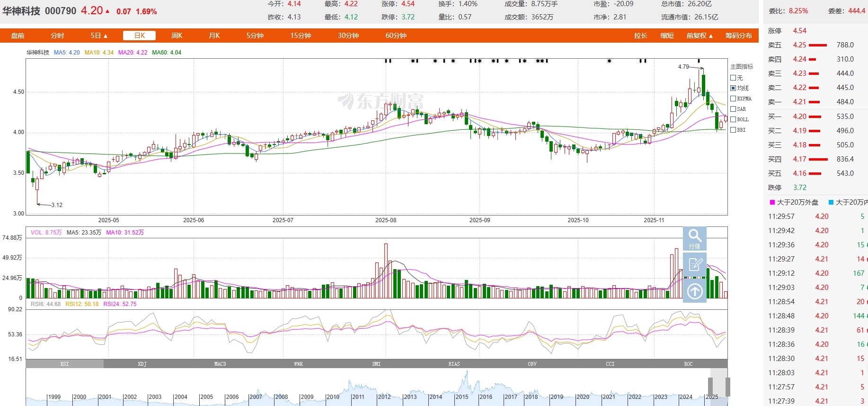Open the 筹码分布 chip distribution view
Image resolution: width=868 pixels, height=406 pixels.
click(x=739, y=36)
